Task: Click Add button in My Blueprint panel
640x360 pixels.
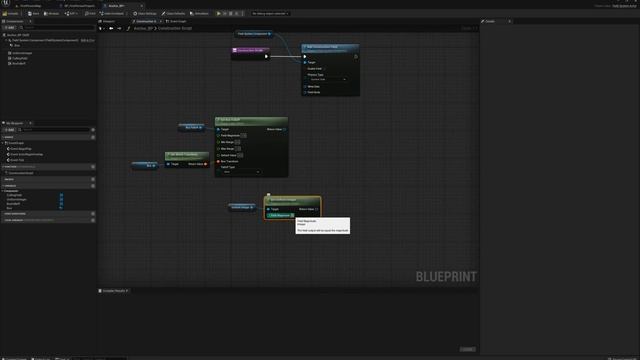Action: click(9, 130)
